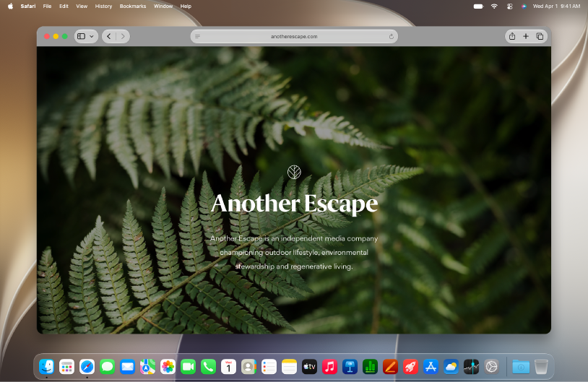Image resolution: width=588 pixels, height=382 pixels.
Task: Open the Downloads folder in Dock
Action: coord(521,367)
